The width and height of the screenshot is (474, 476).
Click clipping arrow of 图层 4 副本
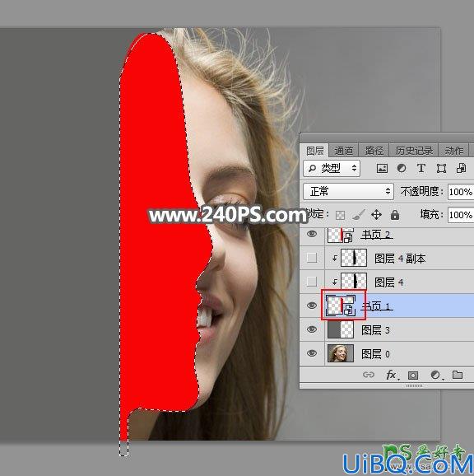[334, 258]
